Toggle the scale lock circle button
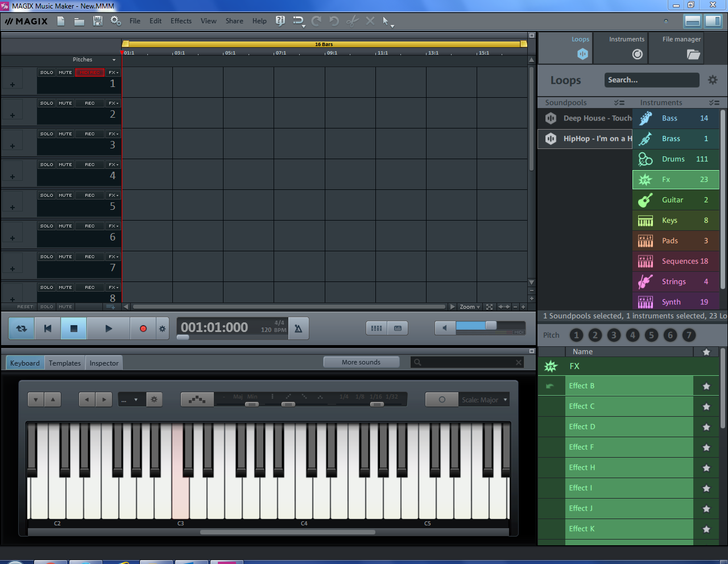Viewport: 728px width, 564px height. pos(442,400)
